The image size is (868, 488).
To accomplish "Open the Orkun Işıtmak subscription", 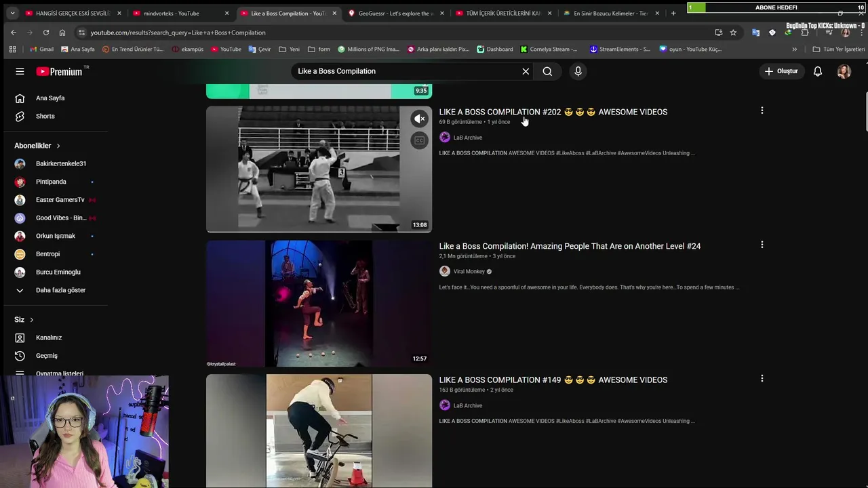I will coord(56,236).
